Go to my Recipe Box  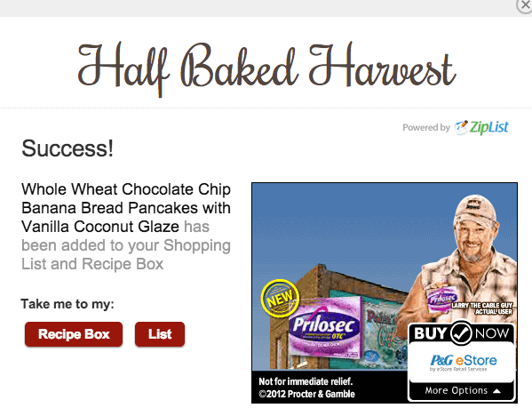[x=74, y=334]
